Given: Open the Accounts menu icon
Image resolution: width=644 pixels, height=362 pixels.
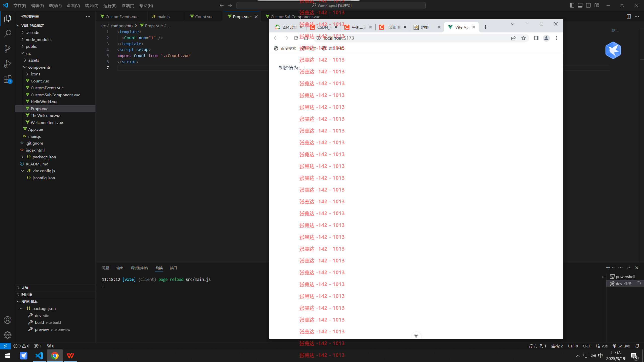Looking at the screenshot, I should [x=8, y=320].
